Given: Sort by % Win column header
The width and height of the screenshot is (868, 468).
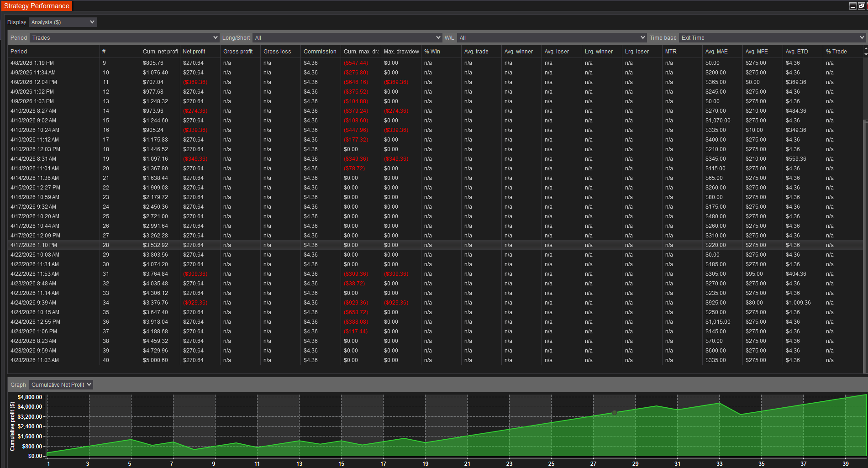Looking at the screenshot, I should tap(441, 52).
